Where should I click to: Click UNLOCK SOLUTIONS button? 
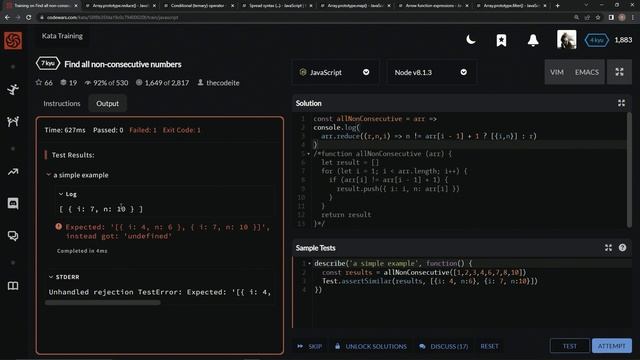pos(371,346)
